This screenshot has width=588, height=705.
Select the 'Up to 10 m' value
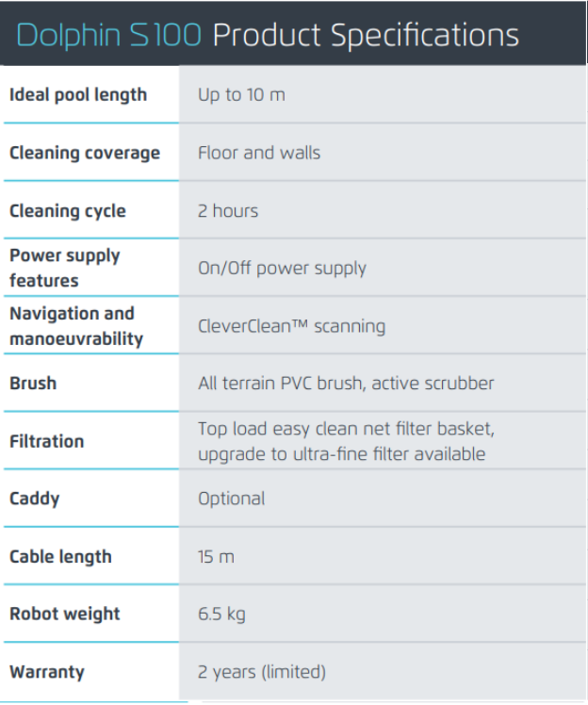point(241,94)
